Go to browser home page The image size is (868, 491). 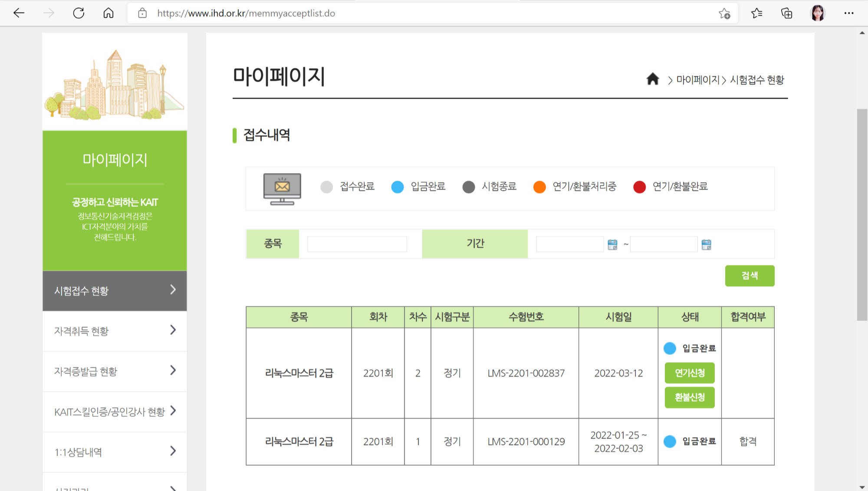click(108, 13)
